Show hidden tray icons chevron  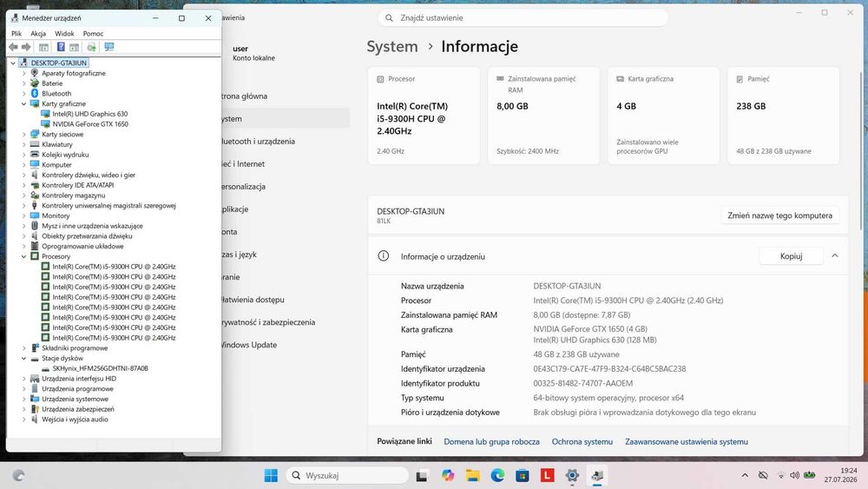745,475
